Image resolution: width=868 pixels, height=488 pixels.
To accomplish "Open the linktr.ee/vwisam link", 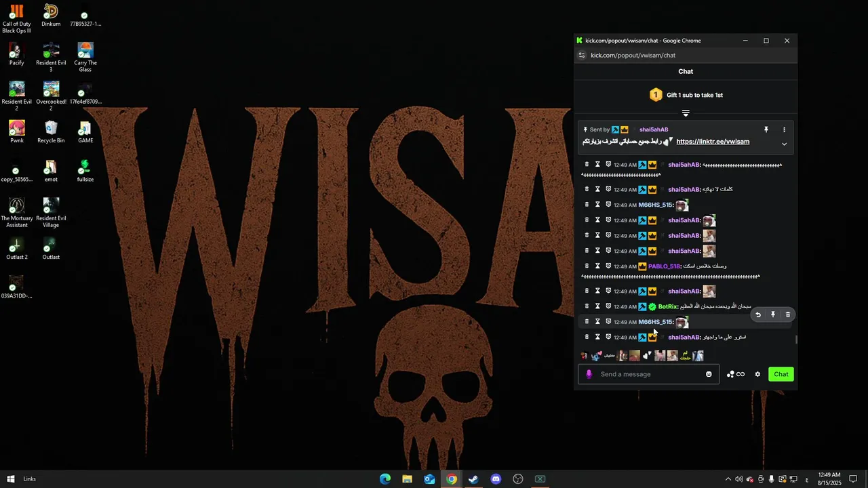I will click(713, 142).
